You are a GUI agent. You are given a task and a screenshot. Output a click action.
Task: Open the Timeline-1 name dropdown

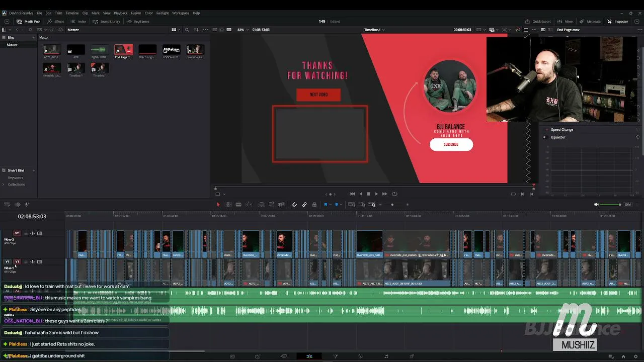click(x=374, y=30)
